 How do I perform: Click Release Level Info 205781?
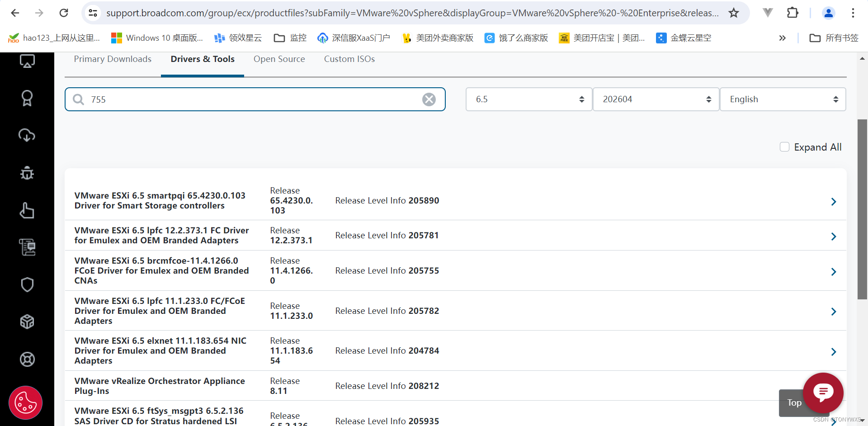[387, 235]
